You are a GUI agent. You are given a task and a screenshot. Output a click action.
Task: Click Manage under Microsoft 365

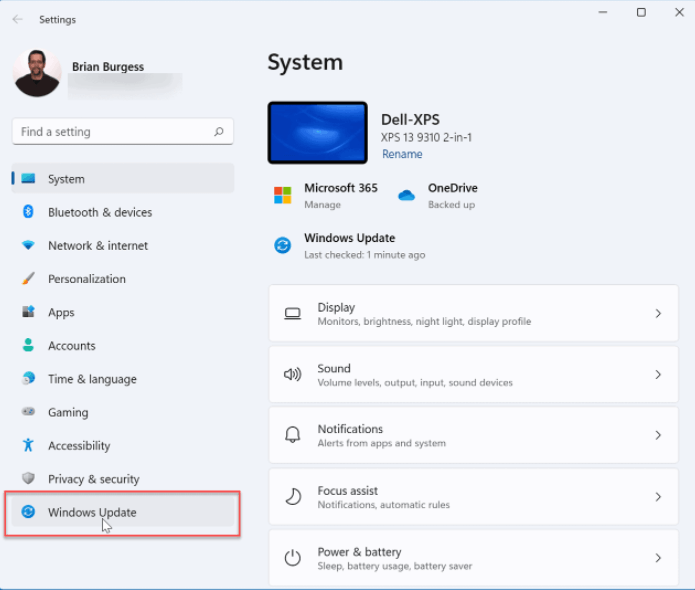pos(322,205)
